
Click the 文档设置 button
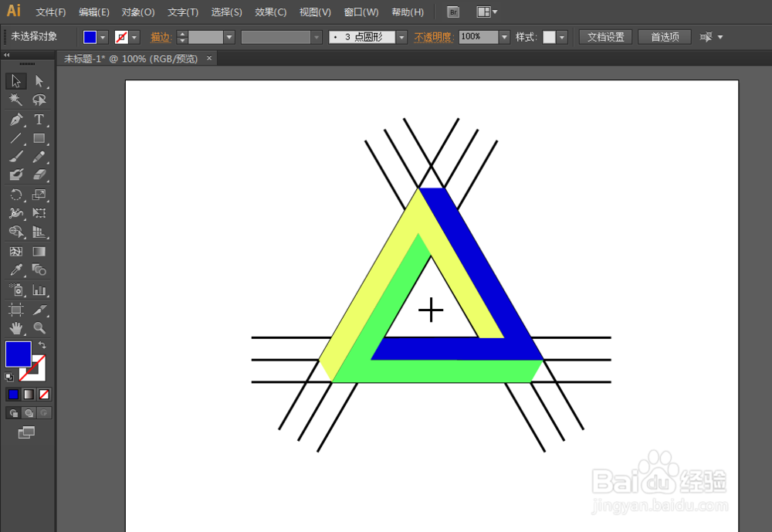point(604,36)
